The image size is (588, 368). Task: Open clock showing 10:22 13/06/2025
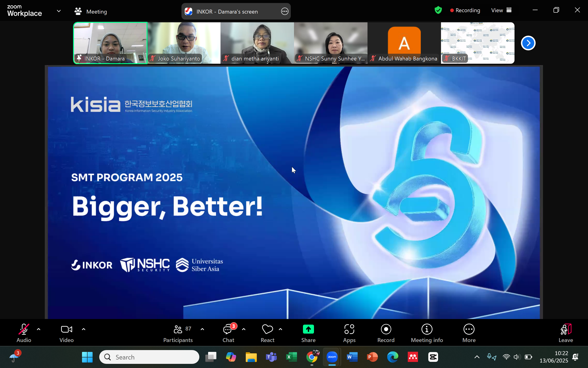(x=554, y=357)
